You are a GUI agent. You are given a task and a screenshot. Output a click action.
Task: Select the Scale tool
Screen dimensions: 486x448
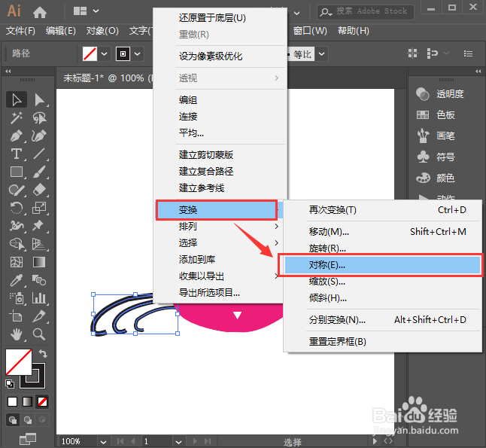coord(39,208)
